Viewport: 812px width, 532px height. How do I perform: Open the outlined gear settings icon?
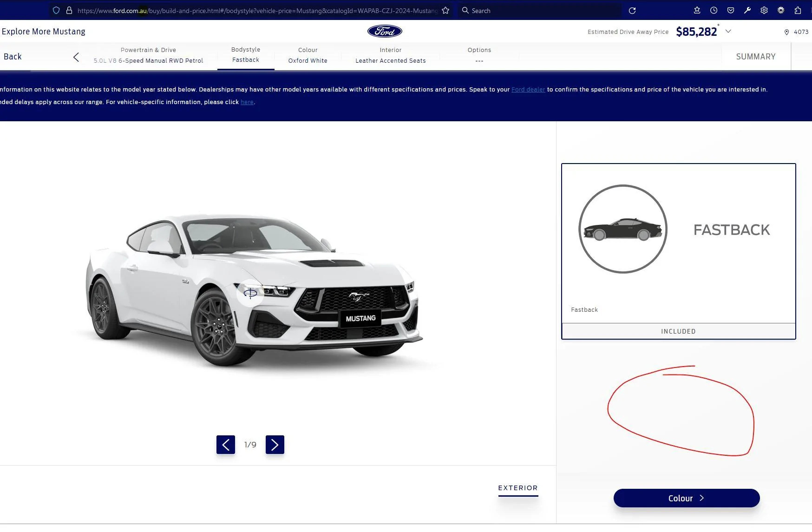point(764,10)
